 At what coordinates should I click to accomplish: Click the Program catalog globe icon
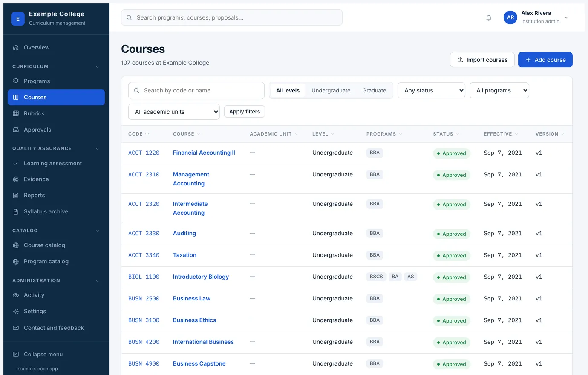[x=16, y=262]
